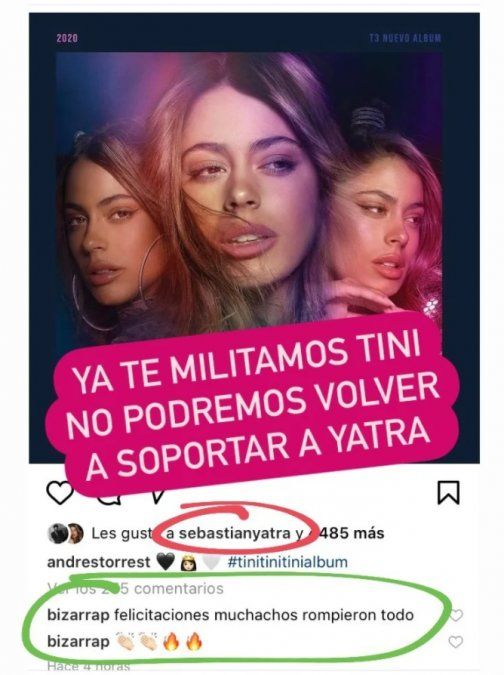
Task: Like the post with the heart icon
Action: [x=60, y=493]
